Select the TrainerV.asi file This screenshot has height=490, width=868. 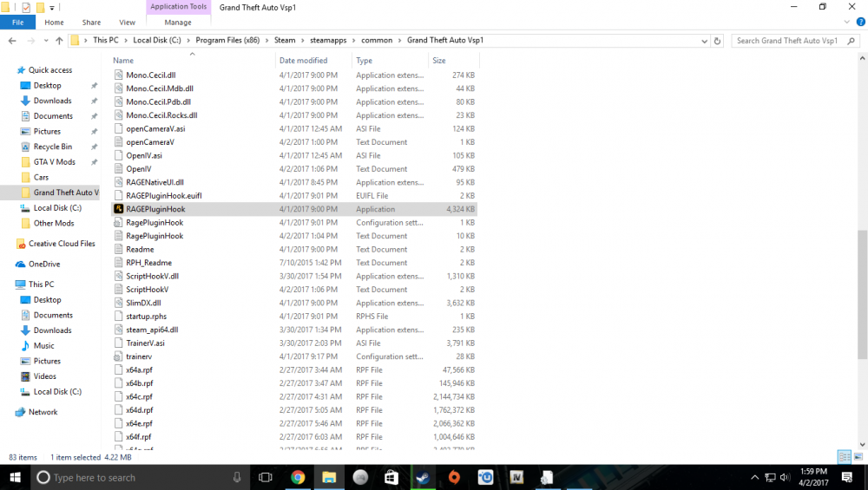(145, 343)
